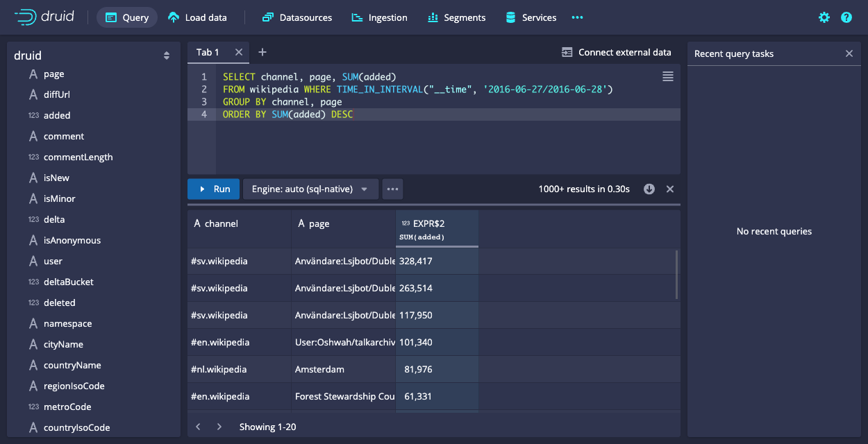Open the ellipsis menu beside the Engine selector
The image size is (868, 444).
click(392, 189)
